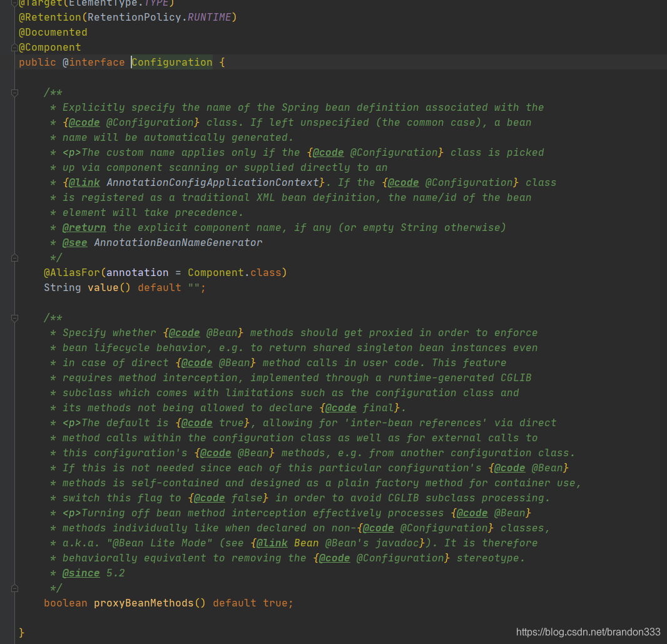The image size is (667, 644).
Task: Click the boolean keyword before proxyBeanMethods
Action: click(x=66, y=603)
